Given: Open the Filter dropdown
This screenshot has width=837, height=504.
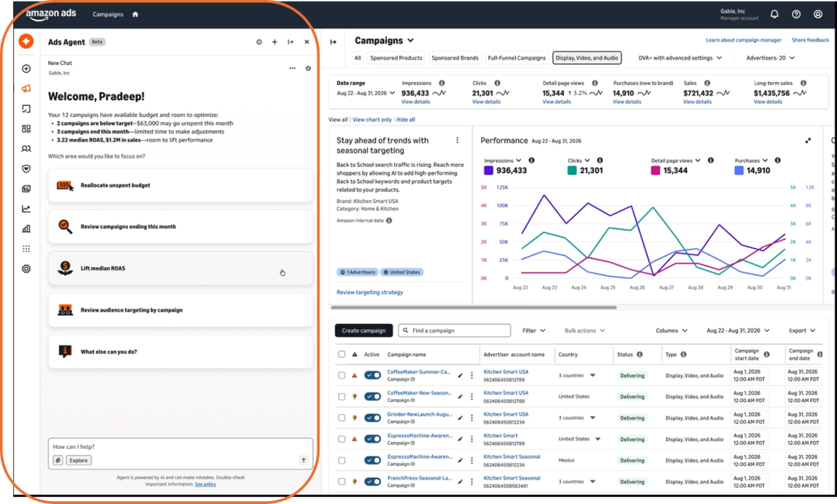Looking at the screenshot, I should pyautogui.click(x=533, y=331).
